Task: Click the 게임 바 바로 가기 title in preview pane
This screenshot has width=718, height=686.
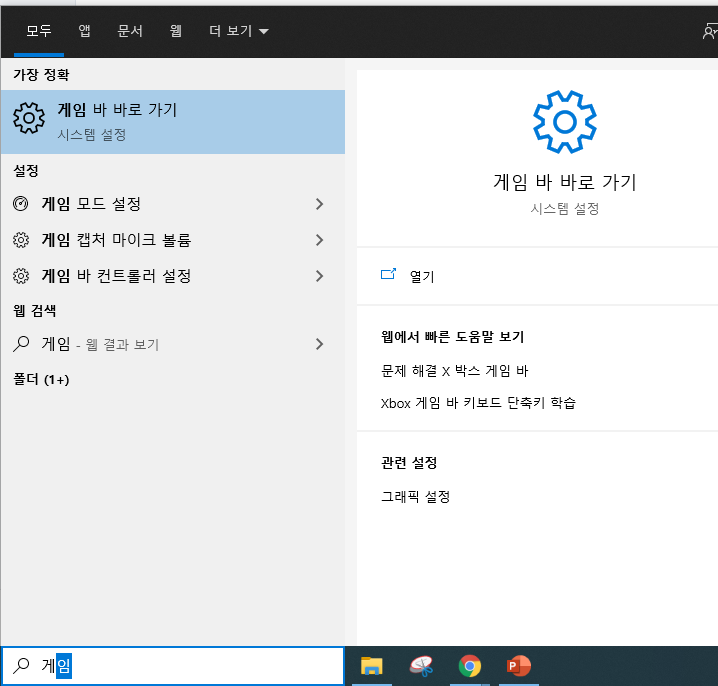Action: [x=565, y=182]
